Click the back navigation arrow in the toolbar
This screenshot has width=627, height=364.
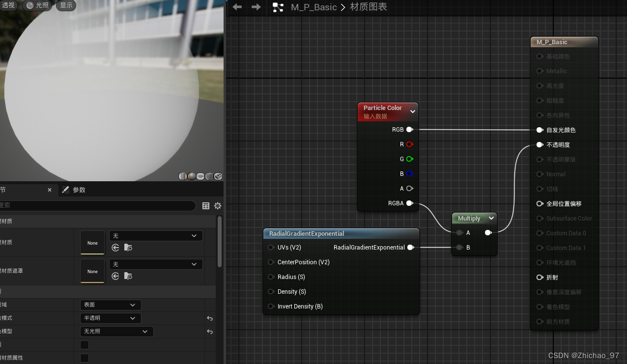click(237, 7)
